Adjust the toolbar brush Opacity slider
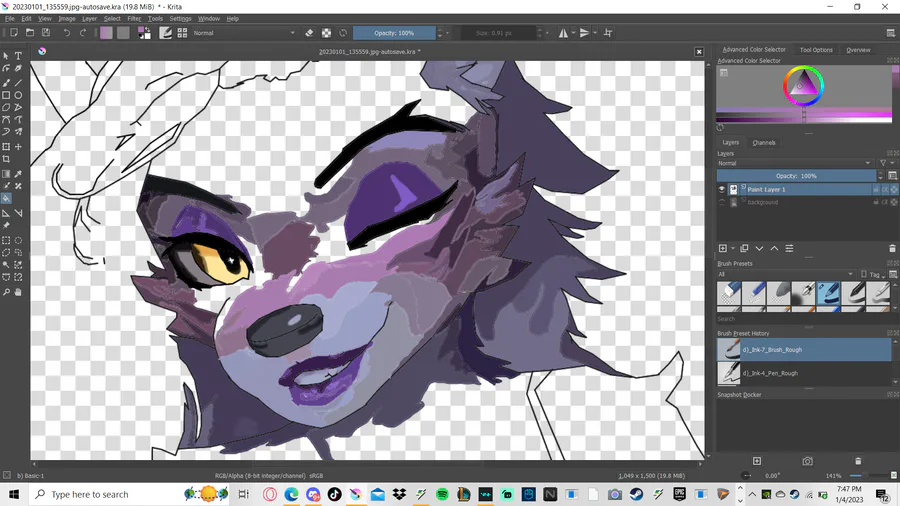The height and width of the screenshot is (506, 900). (394, 33)
